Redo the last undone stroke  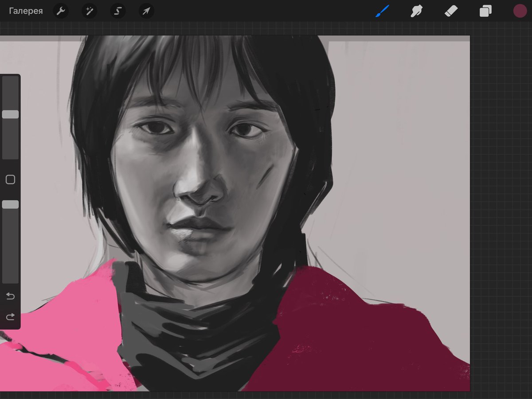click(10, 317)
